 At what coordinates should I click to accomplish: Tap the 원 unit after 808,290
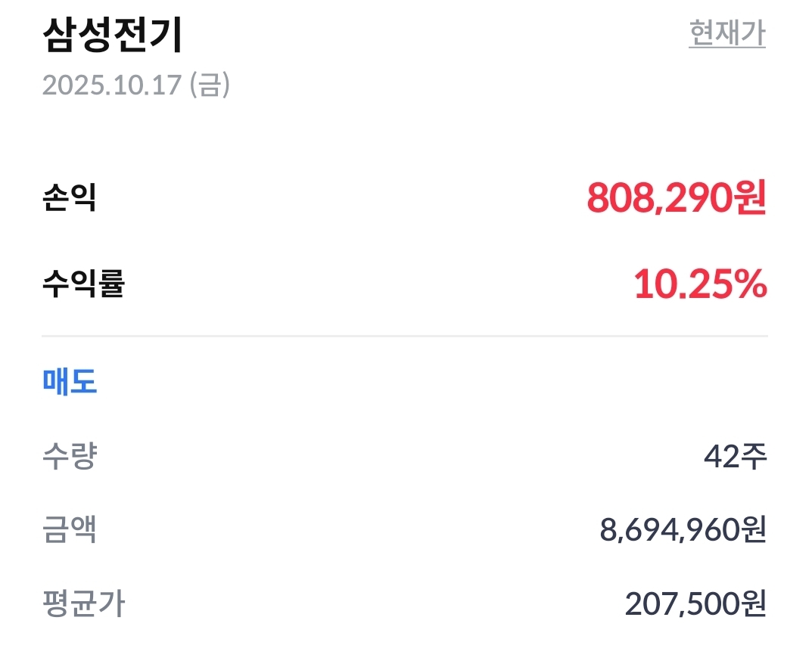click(750, 198)
